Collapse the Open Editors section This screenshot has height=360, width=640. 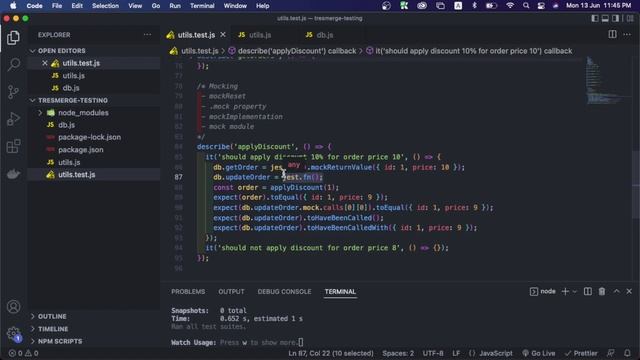click(x=61, y=51)
